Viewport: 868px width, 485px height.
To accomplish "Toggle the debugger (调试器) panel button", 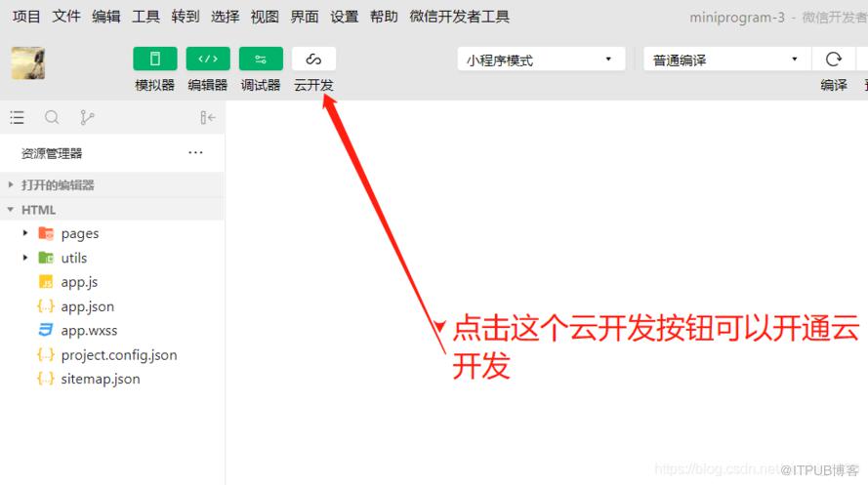I will click(261, 59).
